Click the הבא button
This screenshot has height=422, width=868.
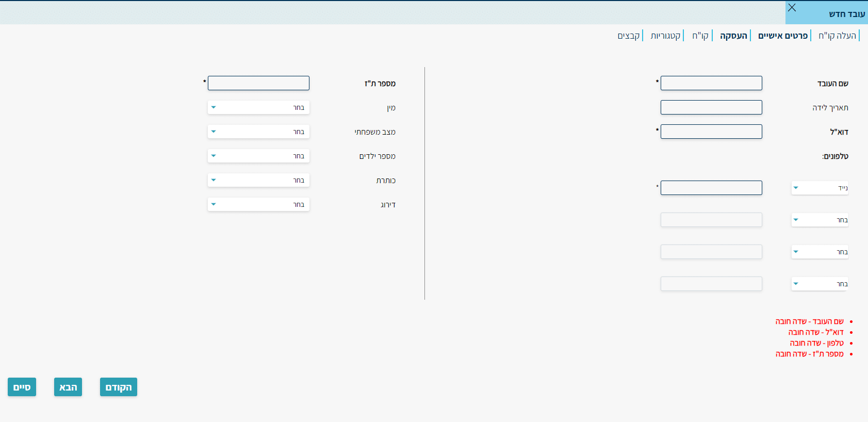click(x=68, y=387)
